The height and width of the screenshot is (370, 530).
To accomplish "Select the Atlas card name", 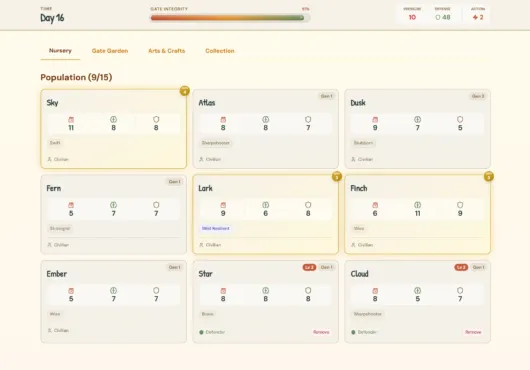I will pyautogui.click(x=207, y=103).
